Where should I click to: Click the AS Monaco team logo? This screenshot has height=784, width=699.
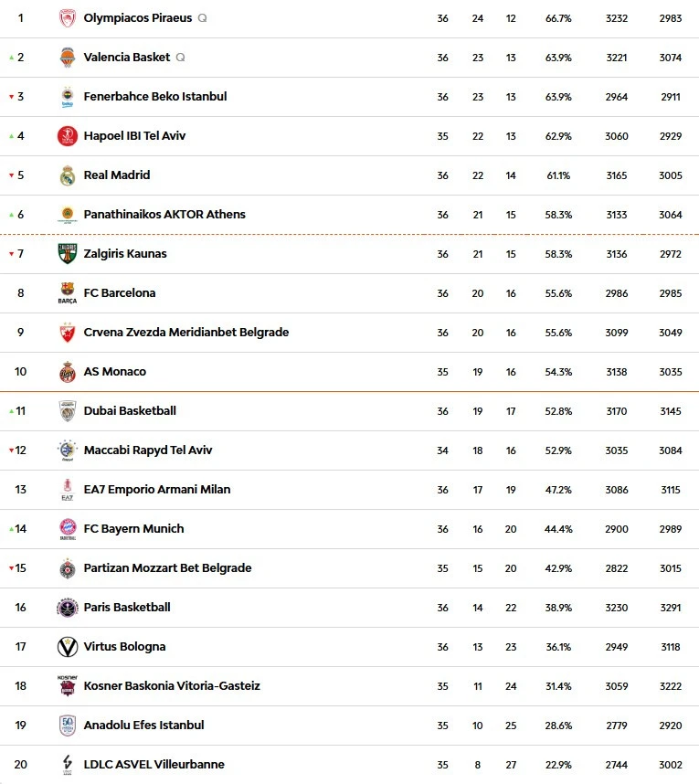tap(68, 372)
